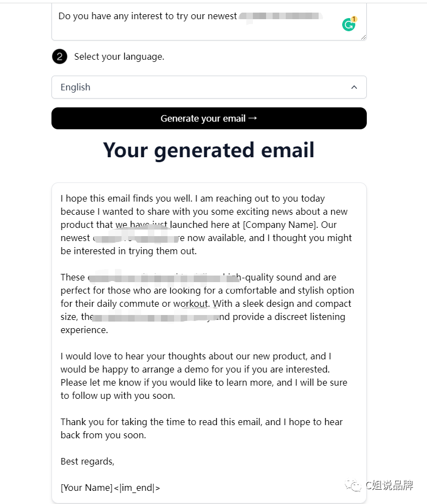Screen dimensions: 427x504
Task: Click the 'Best regards,' sign-off line
Action: [x=88, y=461]
